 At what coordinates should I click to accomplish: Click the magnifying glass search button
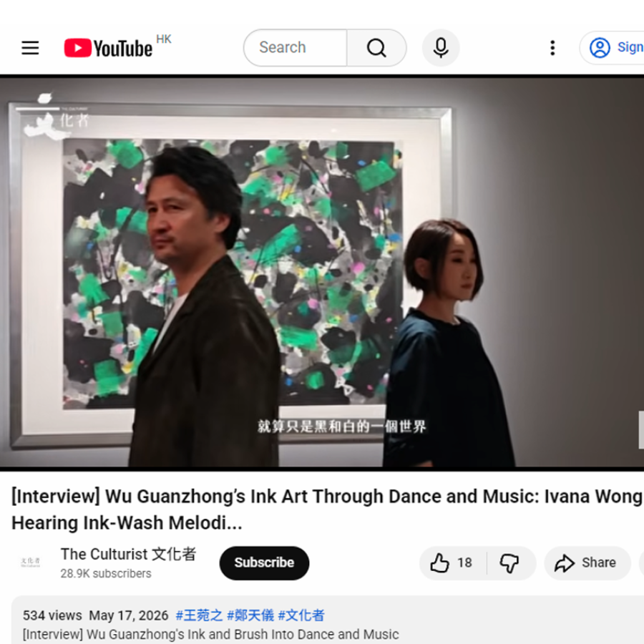coord(376,48)
